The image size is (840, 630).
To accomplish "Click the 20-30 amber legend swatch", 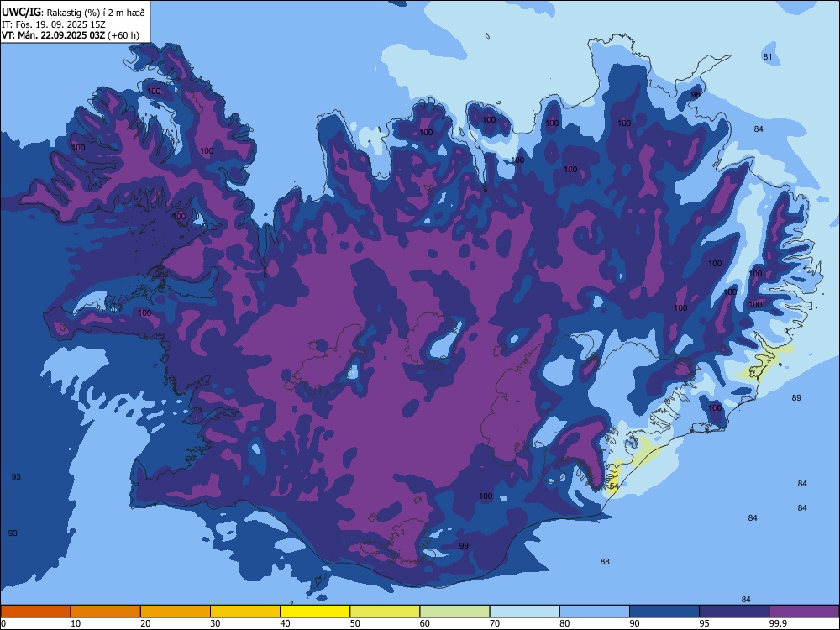I will pyautogui.click(x=176, y=612).
